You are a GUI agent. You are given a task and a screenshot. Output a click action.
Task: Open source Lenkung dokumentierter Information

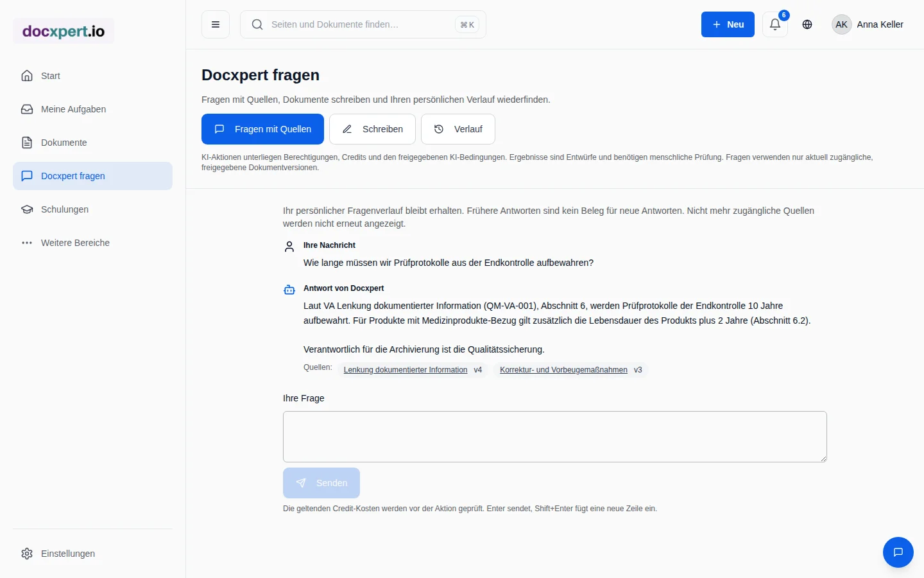tap(406, 370)
